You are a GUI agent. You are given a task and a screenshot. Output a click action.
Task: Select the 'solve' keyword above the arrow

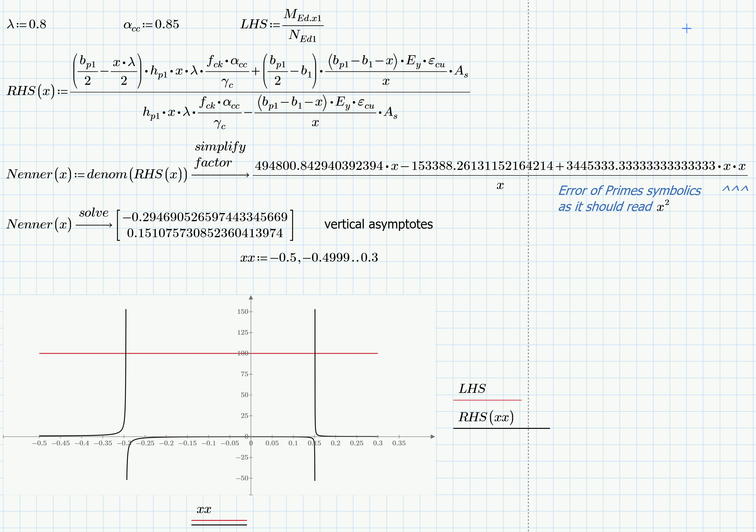tap(94, 213)
